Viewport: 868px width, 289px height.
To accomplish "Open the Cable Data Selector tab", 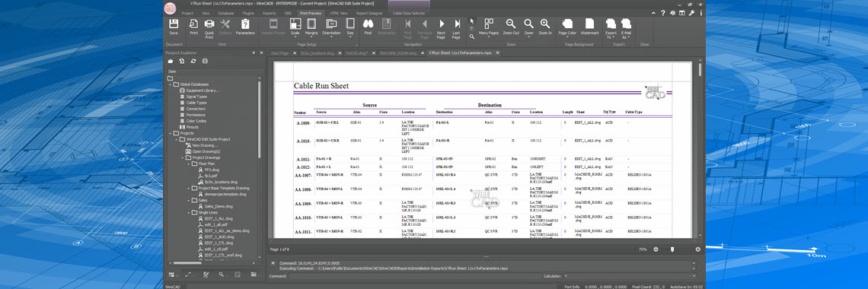I will 409,12.
